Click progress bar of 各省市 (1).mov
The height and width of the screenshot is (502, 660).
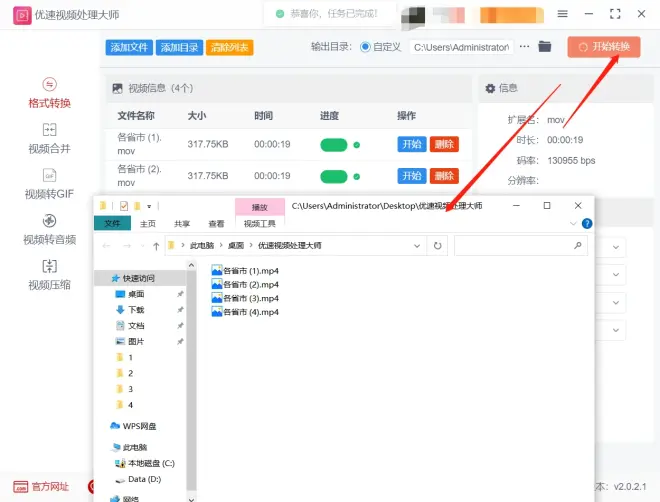pyautogui.click(x=334, y=145)
